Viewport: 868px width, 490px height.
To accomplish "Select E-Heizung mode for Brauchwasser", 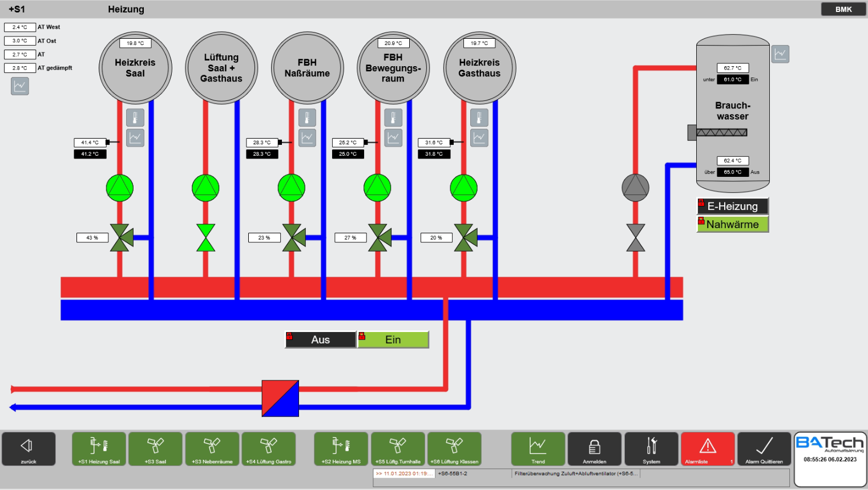I will tap(733, 206).
